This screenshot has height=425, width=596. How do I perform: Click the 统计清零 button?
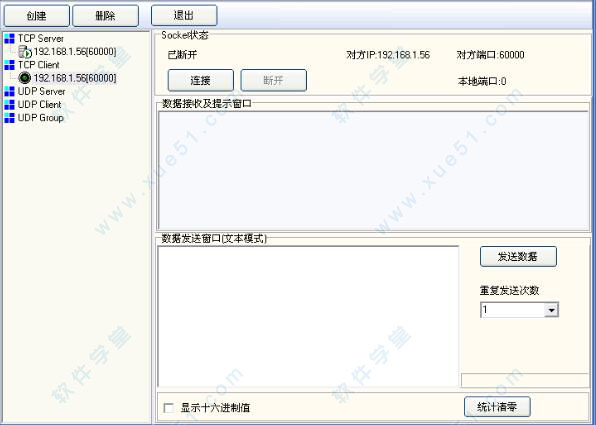[497, 407]
